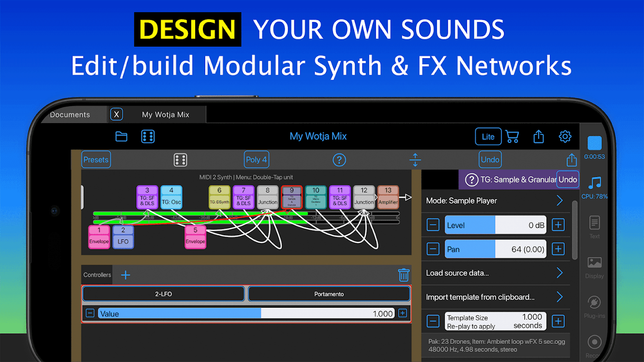Tap the blue dice randomize icon
644x362 pixels.
[x=148, y=136]
